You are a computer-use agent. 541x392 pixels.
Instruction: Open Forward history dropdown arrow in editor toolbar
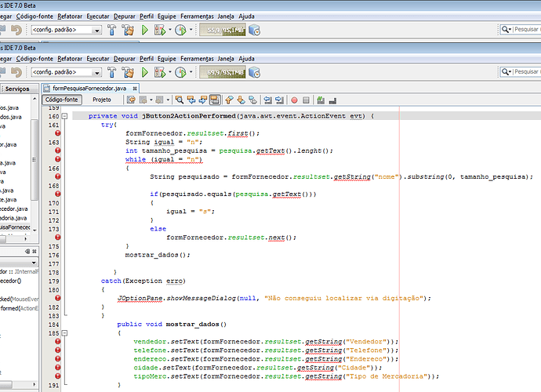(x=168, y=100)
